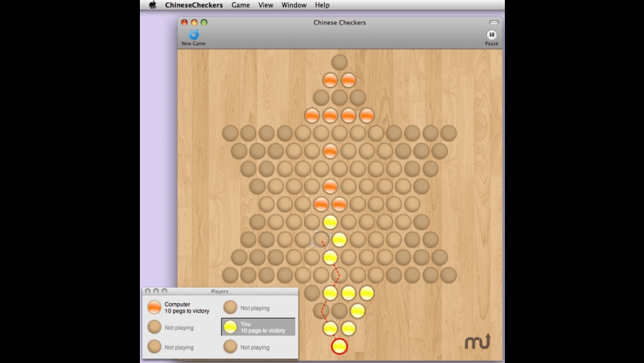
Task: Open the View menu
Action: (265, 5)
